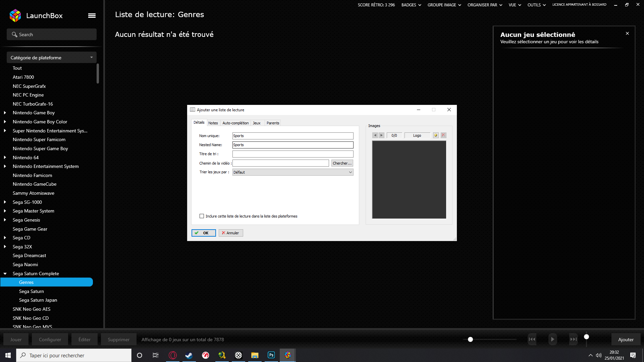Viewport: 644px width, 362px height.
Task: Open the GROUPE IMAGE dropdown menu
Action: click(444, 5)
